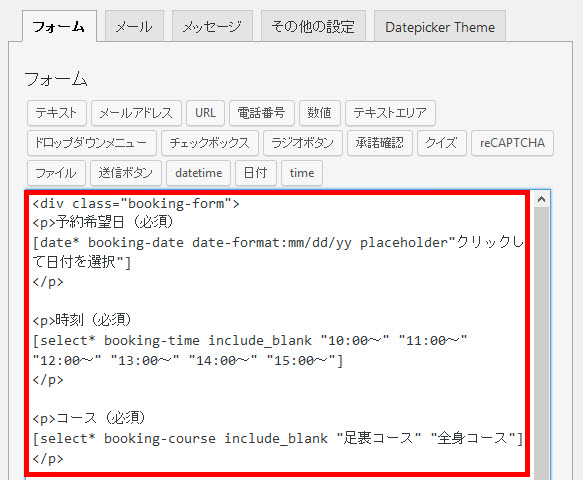Click the datetime tag button
This screenshot has width=583, height=480.
199,173
